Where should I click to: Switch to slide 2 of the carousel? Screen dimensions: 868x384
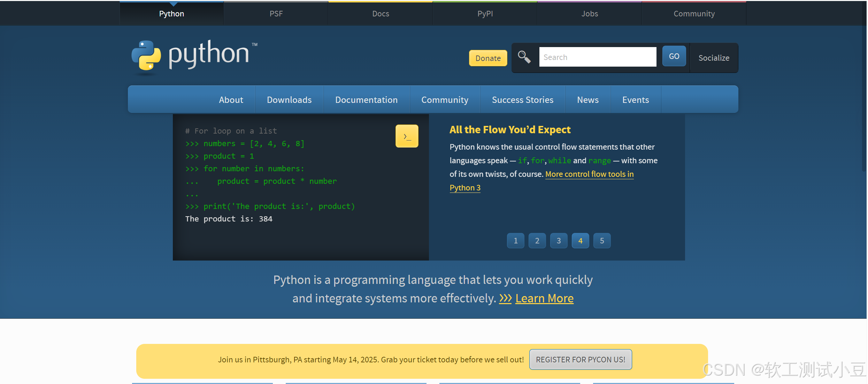coord(537,241)
